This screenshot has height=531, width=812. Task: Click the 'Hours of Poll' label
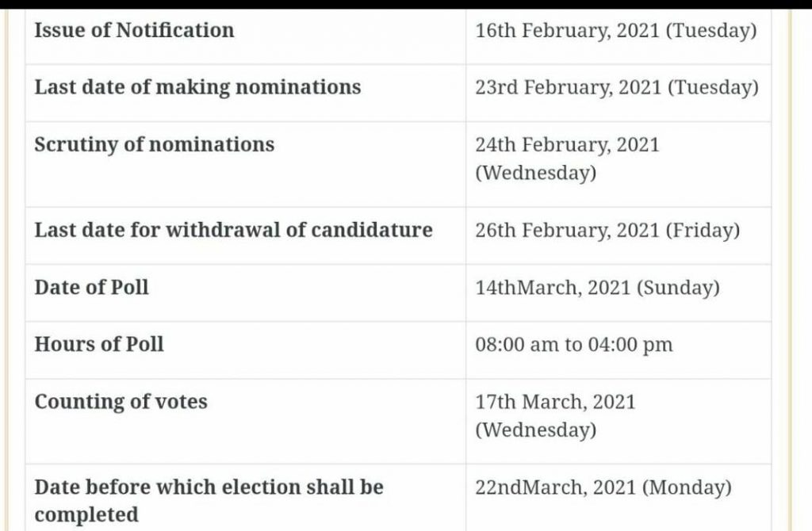pos(99,344)
